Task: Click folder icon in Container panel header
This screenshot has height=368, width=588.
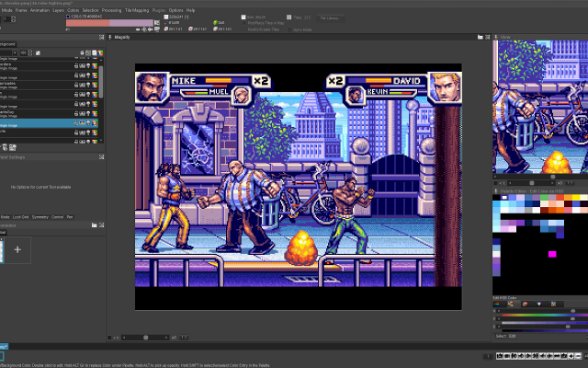Action: point(94,224)
